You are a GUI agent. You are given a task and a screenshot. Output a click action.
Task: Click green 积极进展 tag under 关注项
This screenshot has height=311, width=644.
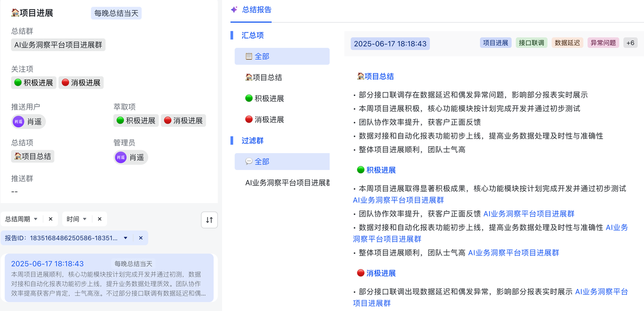(34, 83)
